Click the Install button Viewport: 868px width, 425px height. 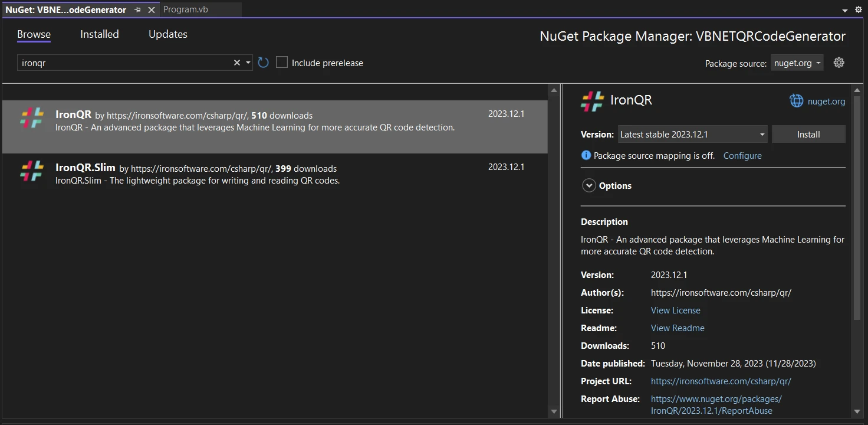pos(808,135)
